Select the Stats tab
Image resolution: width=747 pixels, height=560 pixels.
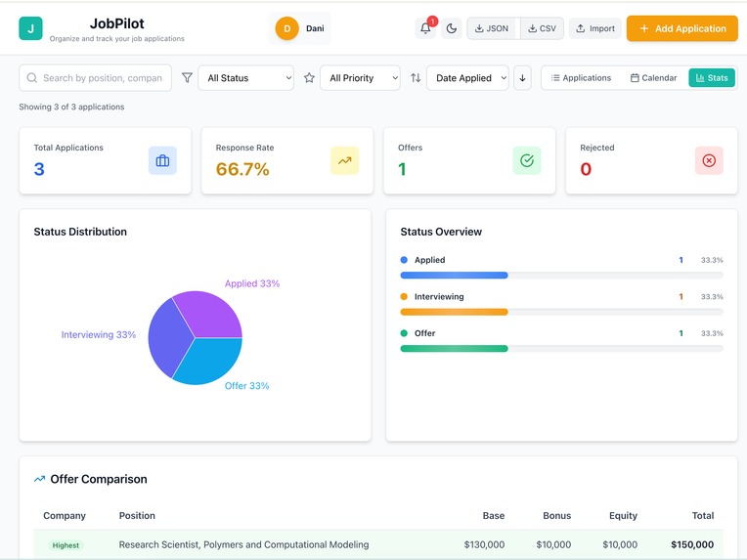tap(712, 77)
